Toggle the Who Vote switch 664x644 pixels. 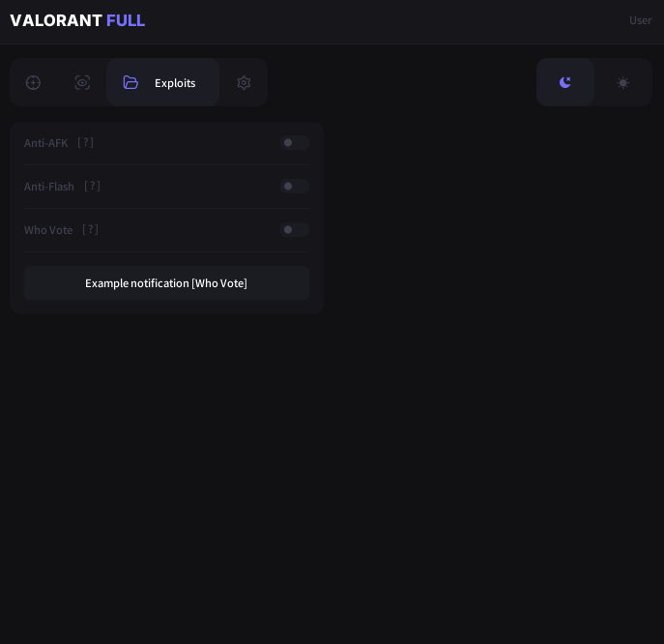294,230
